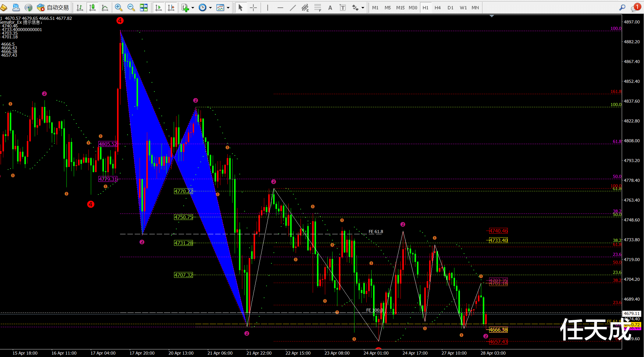644x357 pixels.
Task: Tile chart windows icon
Action: click(x=144, y=8)
